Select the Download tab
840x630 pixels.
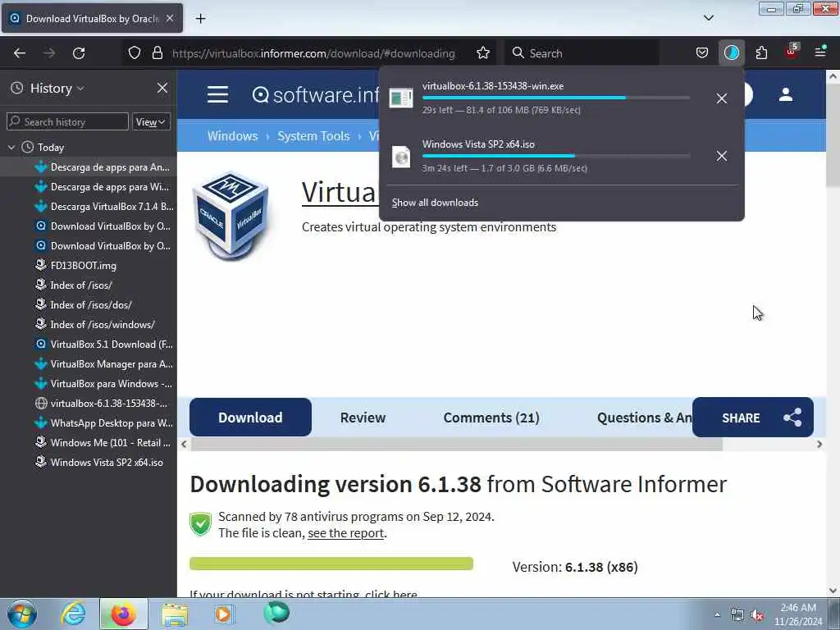[250, 418]
